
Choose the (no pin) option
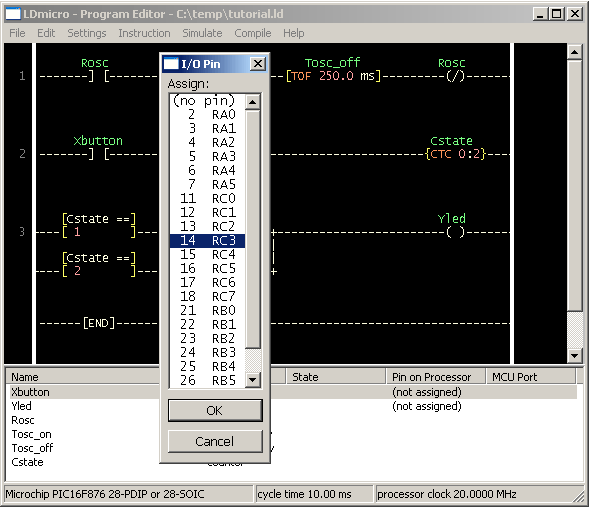point(207,101)
